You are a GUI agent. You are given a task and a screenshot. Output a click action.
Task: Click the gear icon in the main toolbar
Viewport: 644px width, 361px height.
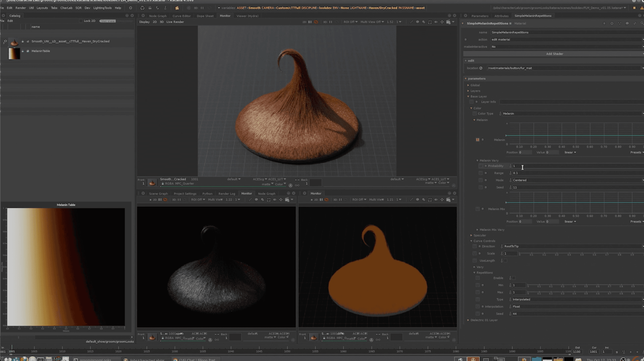(x=130, y=8)
